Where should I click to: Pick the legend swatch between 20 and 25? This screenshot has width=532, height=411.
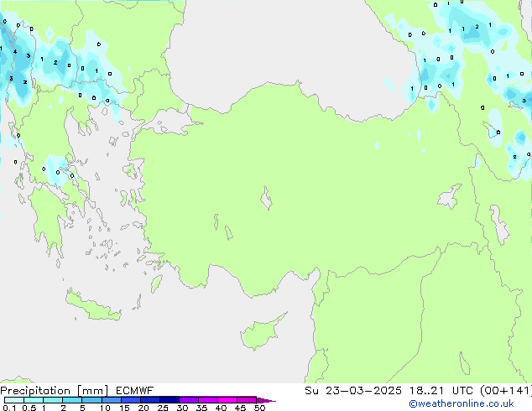(150, 400)
